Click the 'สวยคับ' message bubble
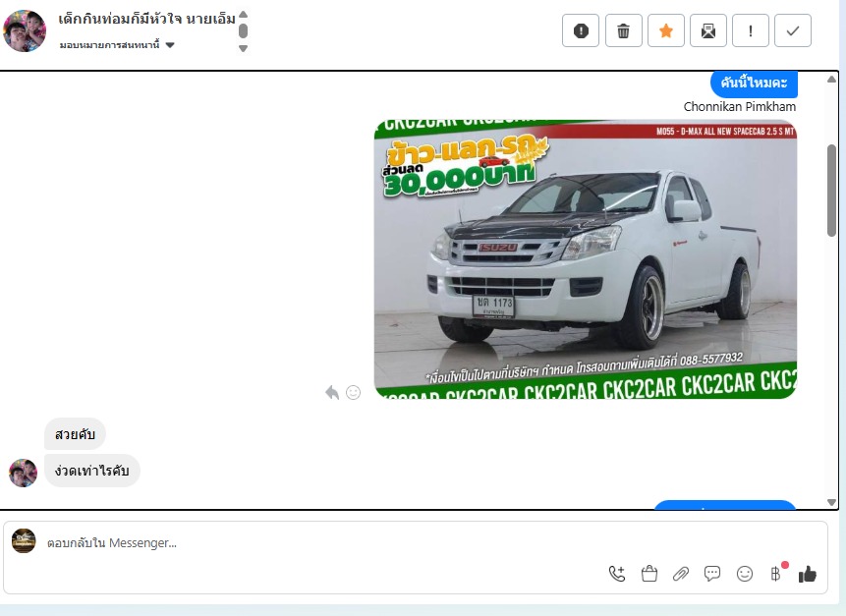 tap(75, 433)
